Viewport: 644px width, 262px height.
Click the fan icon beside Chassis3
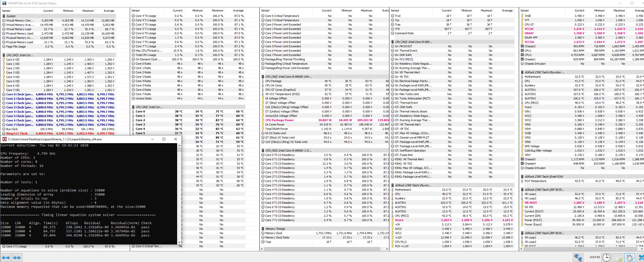click(x=522, y=46)
